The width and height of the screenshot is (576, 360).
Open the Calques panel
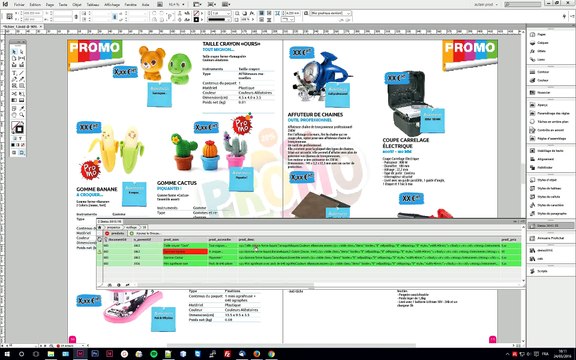click(x=543, y=43)
